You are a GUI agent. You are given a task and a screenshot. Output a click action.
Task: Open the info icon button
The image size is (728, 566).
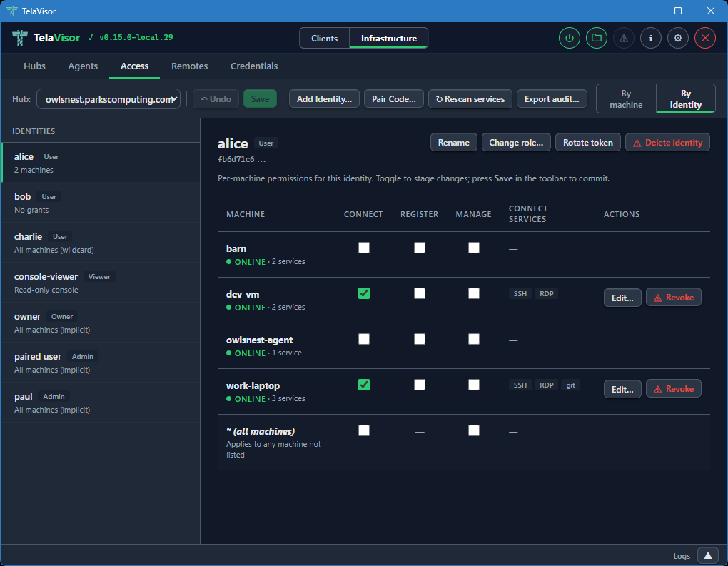(651, 38)
